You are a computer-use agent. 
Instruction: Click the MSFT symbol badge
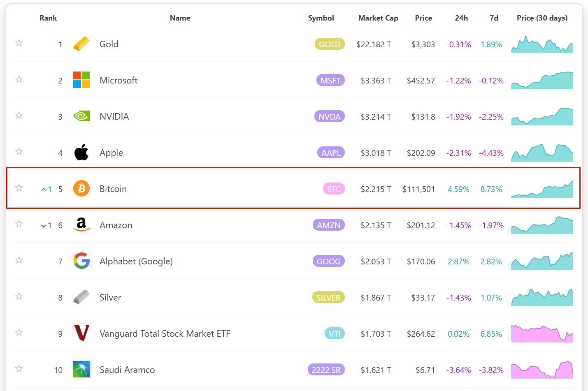click(330, 80)
